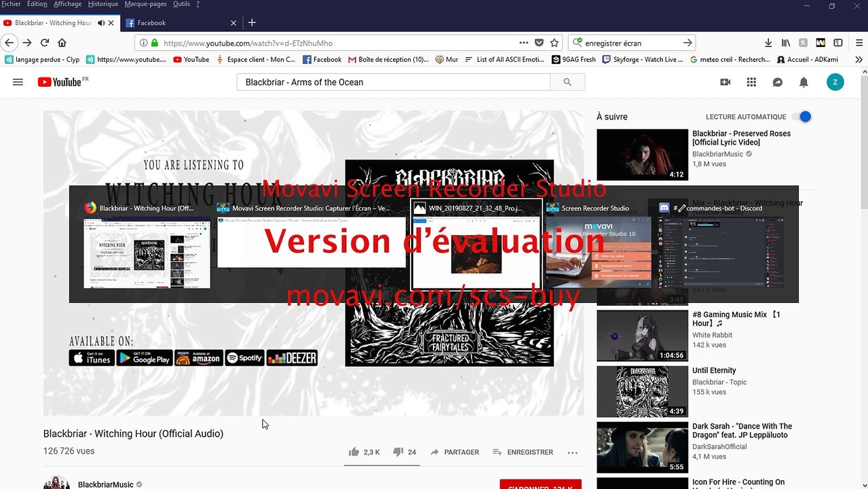Open page actions three-dot menu in URL bar

(x=523, y=43)
